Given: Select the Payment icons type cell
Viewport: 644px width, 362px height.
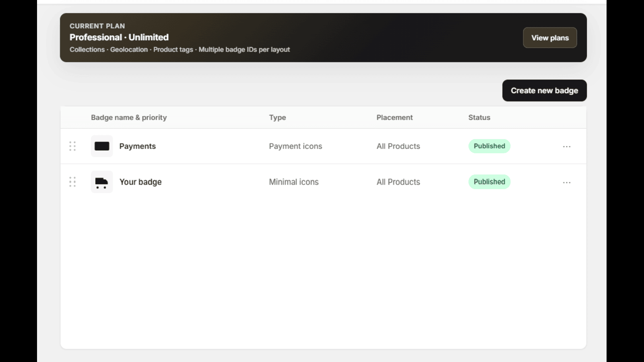Looking at the screenshot, I should (295, 146).
